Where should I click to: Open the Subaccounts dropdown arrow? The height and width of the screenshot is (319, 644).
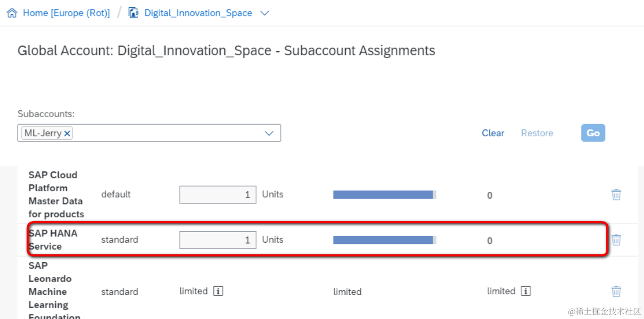(x=269, y=133)
